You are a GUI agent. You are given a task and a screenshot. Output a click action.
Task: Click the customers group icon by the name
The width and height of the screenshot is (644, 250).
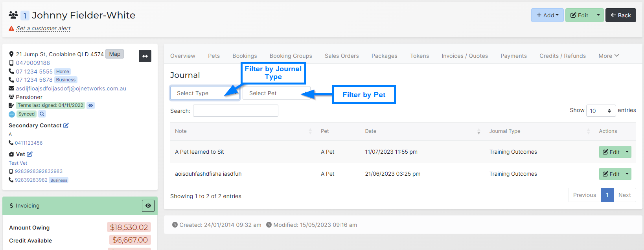pyautogui.click(x=13, y=15)
